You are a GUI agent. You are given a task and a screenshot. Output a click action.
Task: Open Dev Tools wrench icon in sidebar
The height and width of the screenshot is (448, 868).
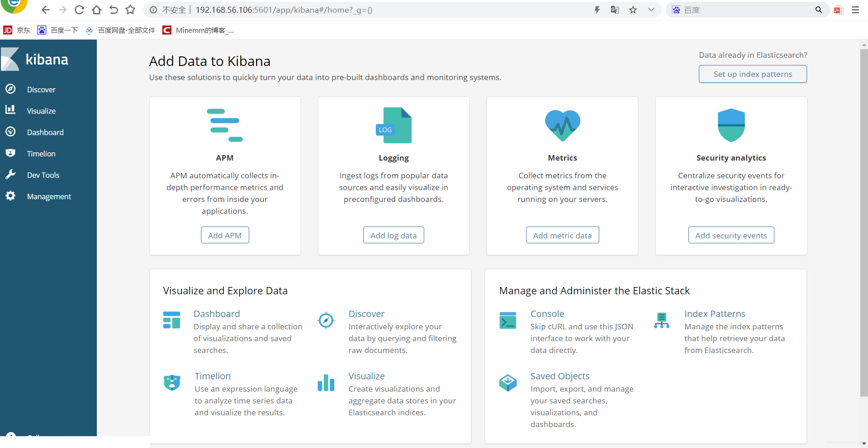(10, 175)
